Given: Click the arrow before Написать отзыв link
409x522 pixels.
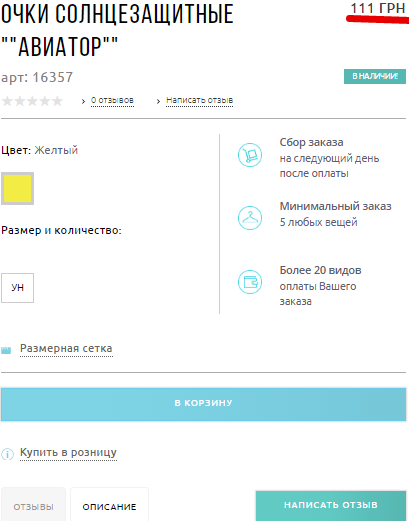Looking at the screenshot, I should click(158, 101).
